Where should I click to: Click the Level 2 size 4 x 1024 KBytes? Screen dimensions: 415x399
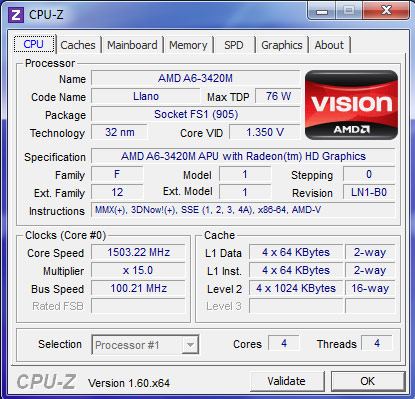pyautogui.click(x=296, y=288)
